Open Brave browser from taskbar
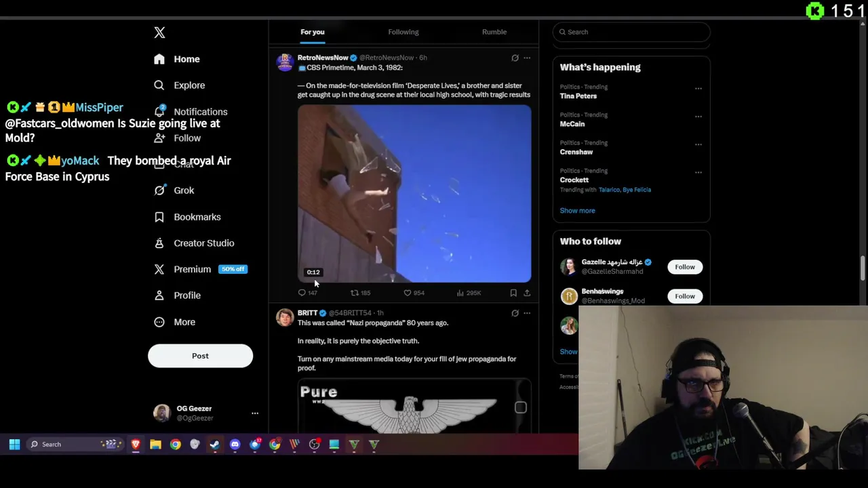The image size is (868, 488). [x=136, y=445]
